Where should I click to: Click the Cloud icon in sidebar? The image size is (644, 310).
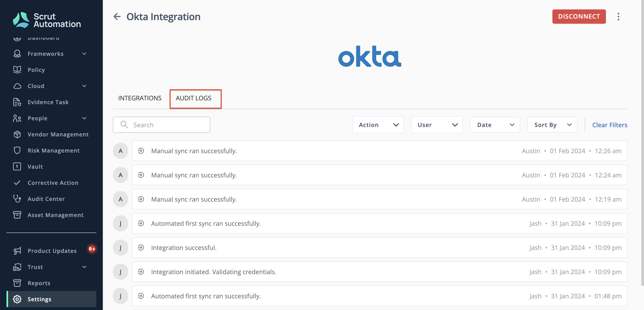[17, 86]
